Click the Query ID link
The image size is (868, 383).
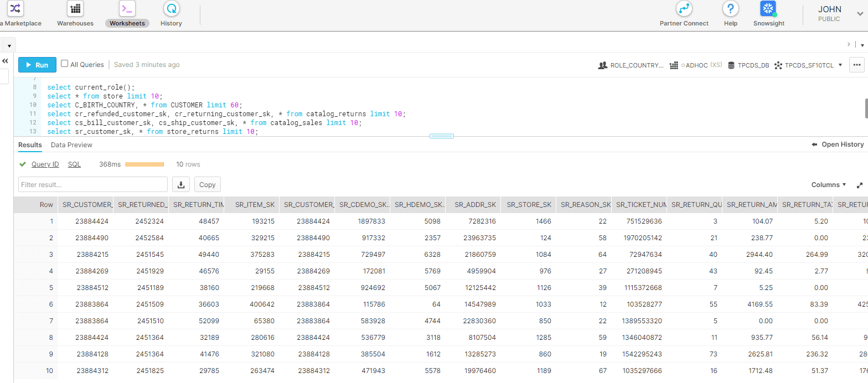tap(45, 164)
